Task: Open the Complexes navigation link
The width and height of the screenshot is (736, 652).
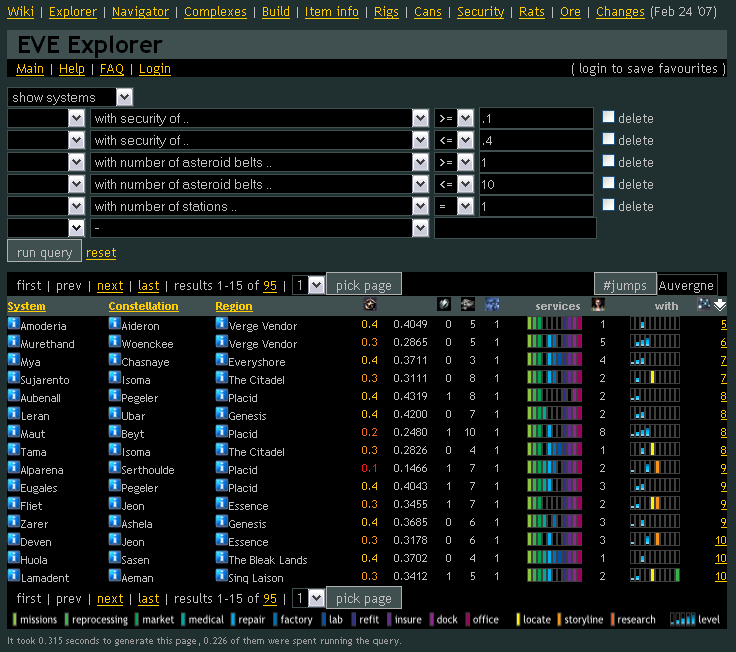Action: coord(215,12)
